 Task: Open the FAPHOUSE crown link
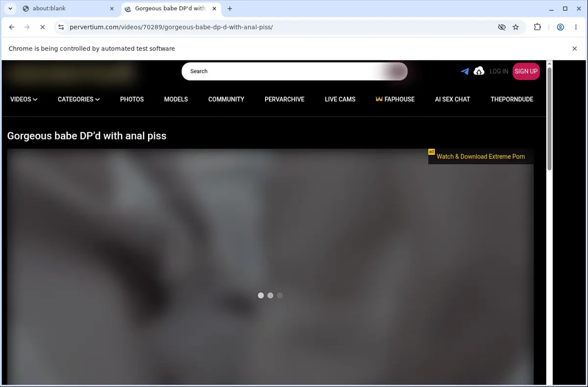(x=395, y=99)
